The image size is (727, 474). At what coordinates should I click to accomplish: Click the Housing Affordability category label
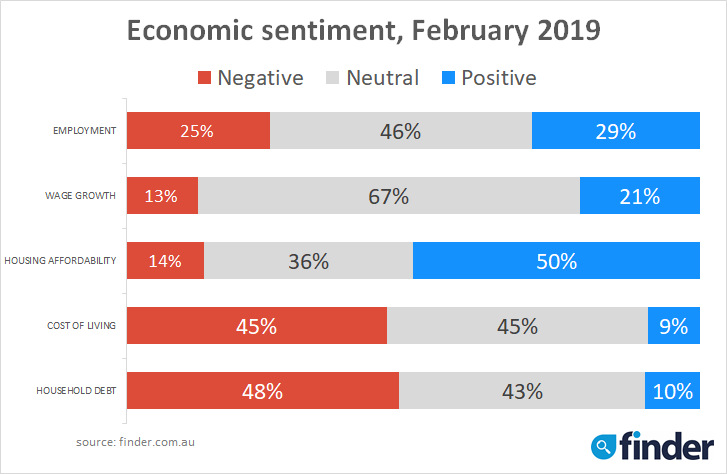pyautogui.click(x=62, y=261)
